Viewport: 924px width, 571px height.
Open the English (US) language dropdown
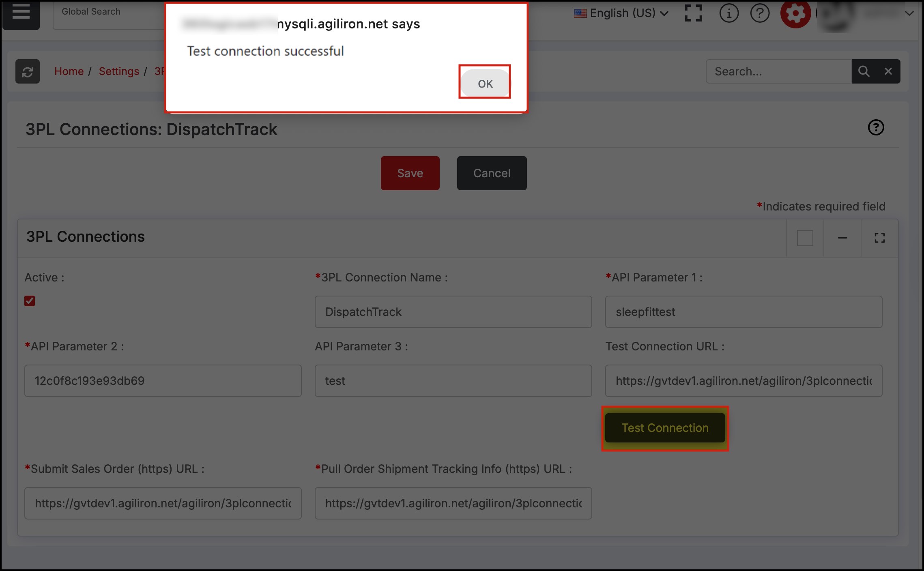(x=621, y=13)
